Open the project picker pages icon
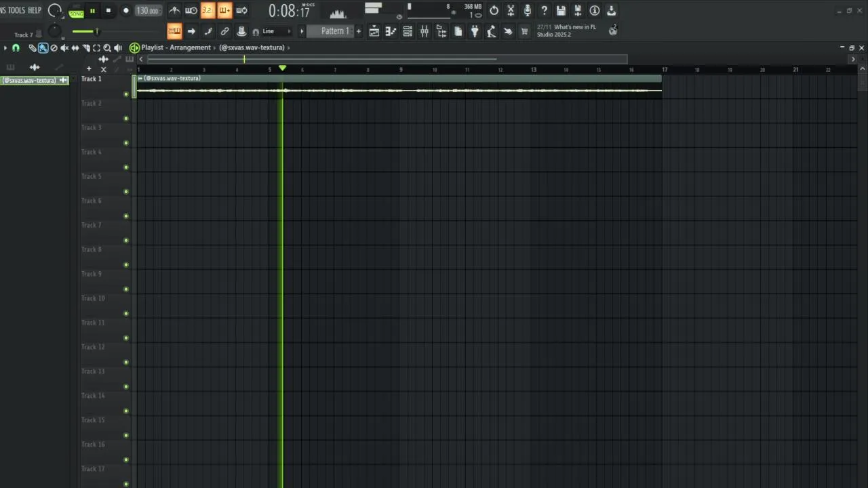This screenshot has height=488, width=868. pos(458,31)
